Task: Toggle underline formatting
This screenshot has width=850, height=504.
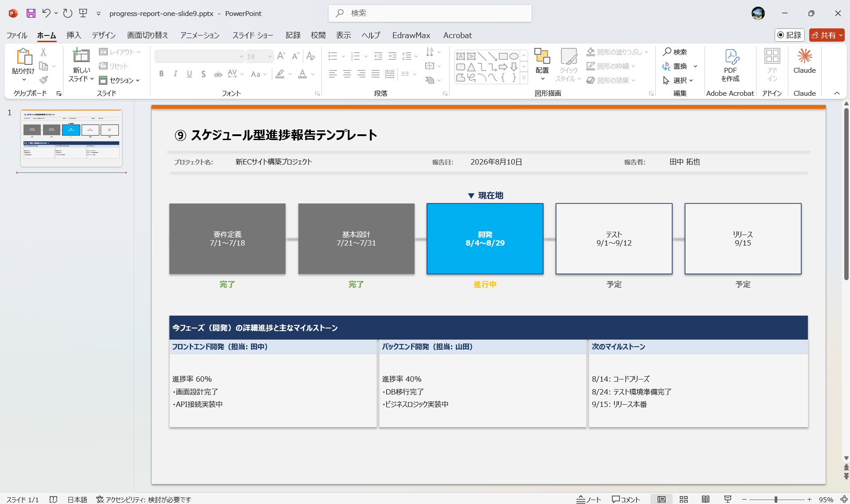Action: 189,74
